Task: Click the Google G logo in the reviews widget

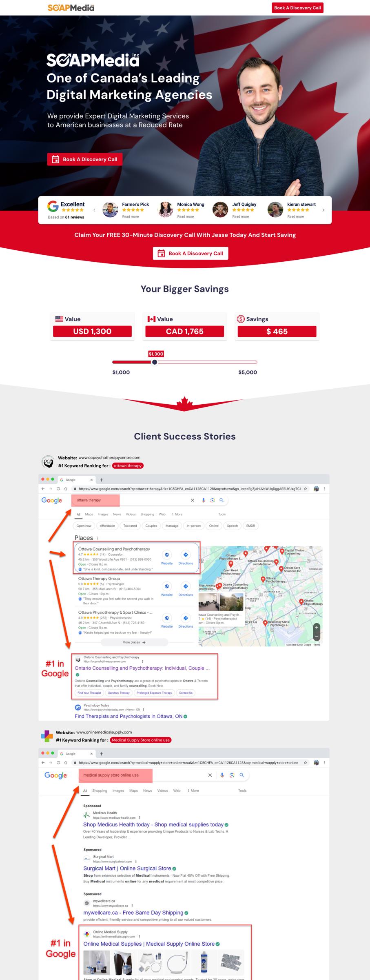Action: pos(53,206)
